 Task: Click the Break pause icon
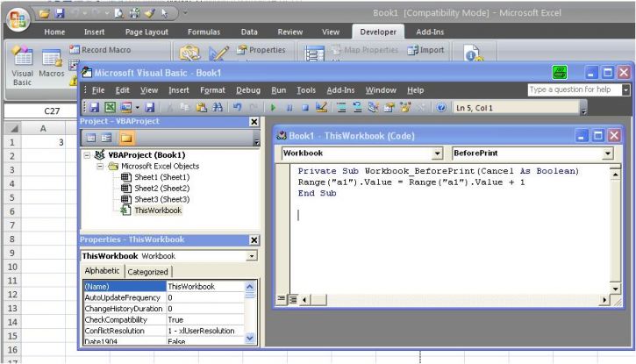click(x=289, y=107)
